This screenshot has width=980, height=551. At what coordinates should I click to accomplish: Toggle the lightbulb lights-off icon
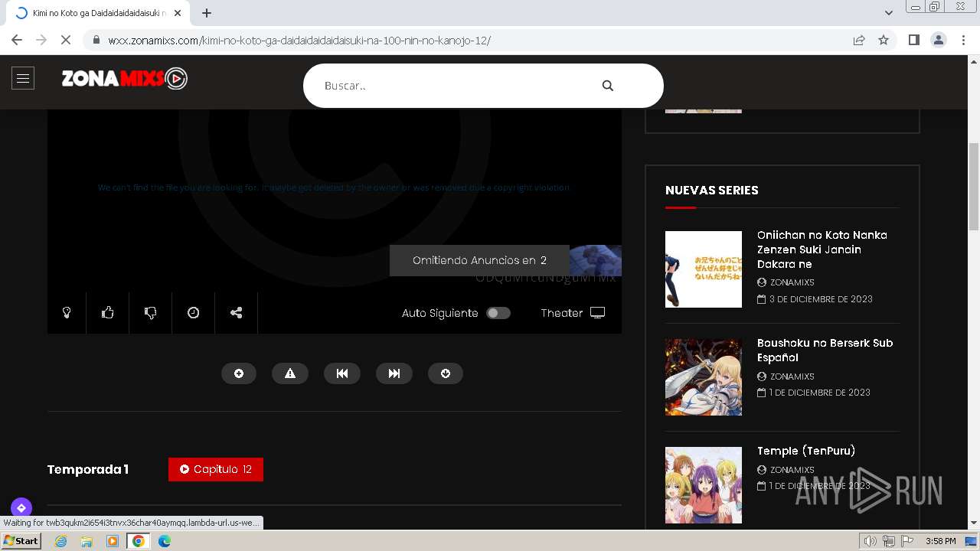[x=67, y=312]
